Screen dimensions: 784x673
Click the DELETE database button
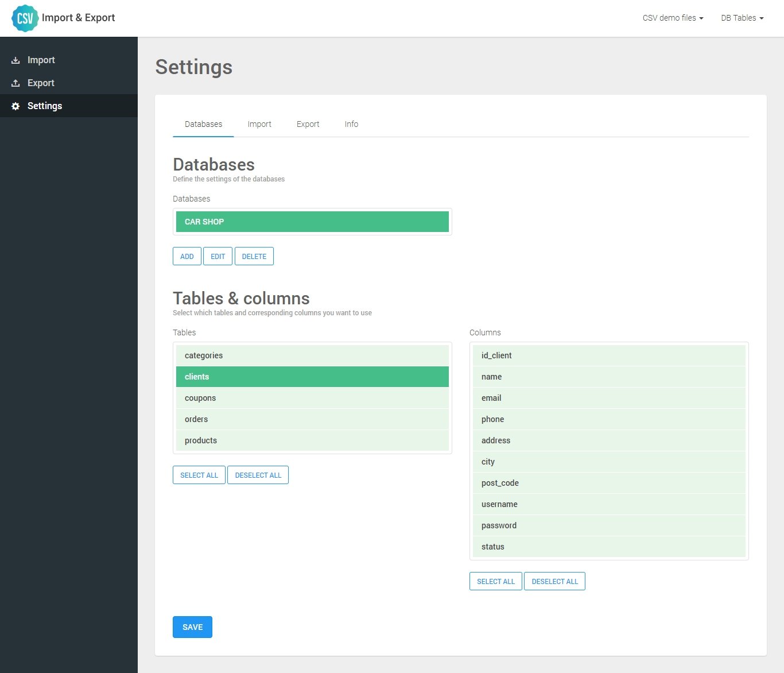click(x=254, y=257)
